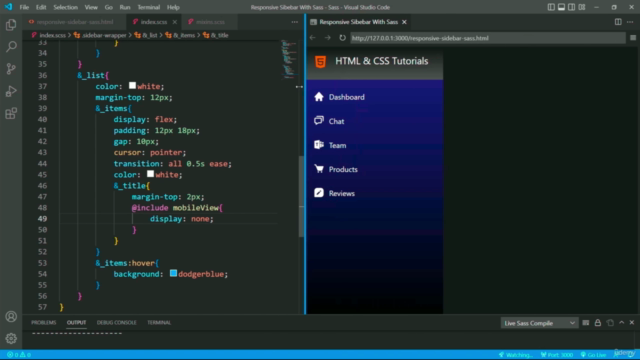Viewport: 640px width, 360px height.
Task: Open the View menu
Action: (x=91, y=7)
